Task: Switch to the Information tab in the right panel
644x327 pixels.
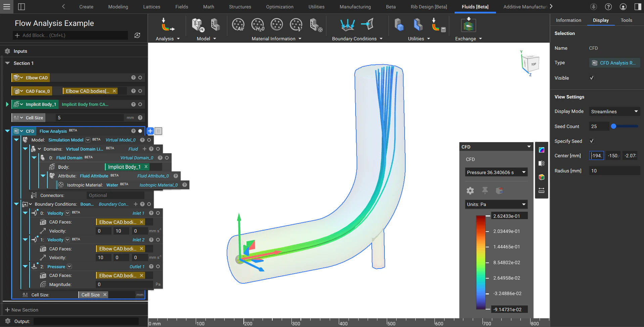Action: pyautogui.click(x=568, y=20)
